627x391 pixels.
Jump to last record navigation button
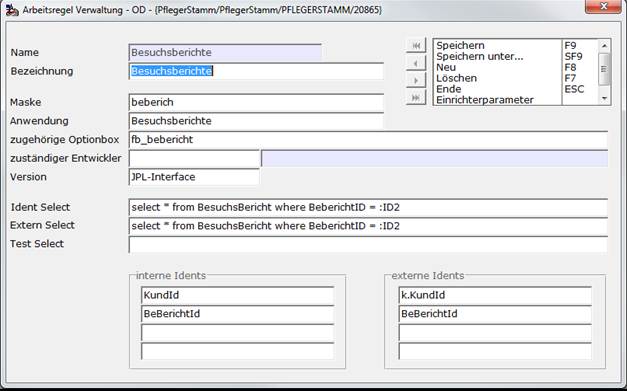pyautogui.click(x=416, y=98)
